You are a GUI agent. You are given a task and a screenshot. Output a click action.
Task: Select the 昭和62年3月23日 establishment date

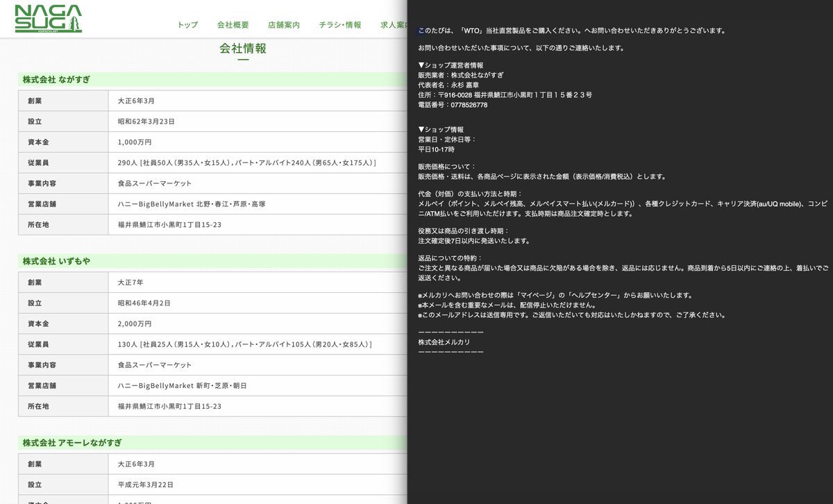coord(146,121)
